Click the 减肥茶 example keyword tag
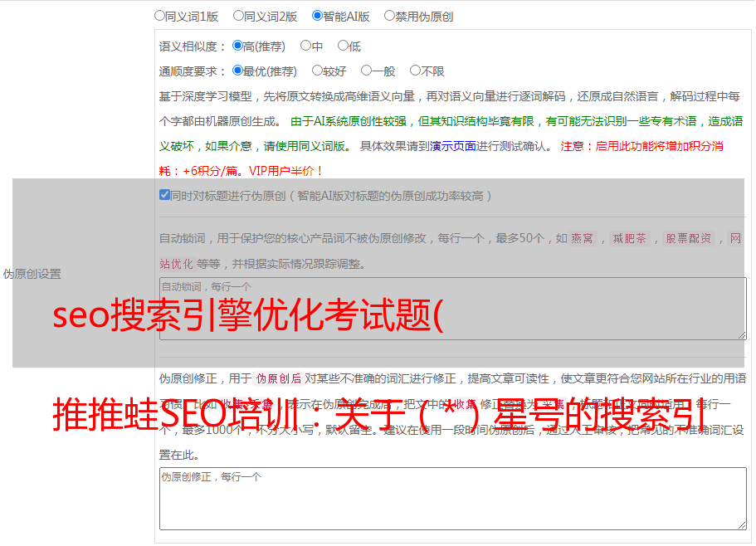 coord(629,238)
